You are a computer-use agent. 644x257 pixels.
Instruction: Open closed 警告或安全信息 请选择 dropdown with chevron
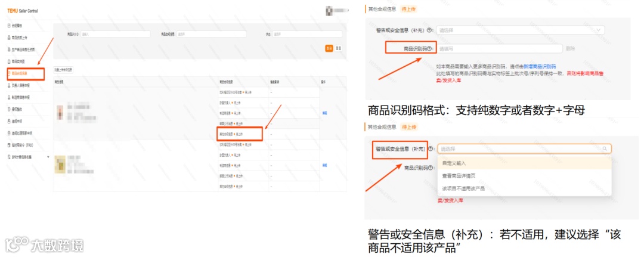[521, 30]
